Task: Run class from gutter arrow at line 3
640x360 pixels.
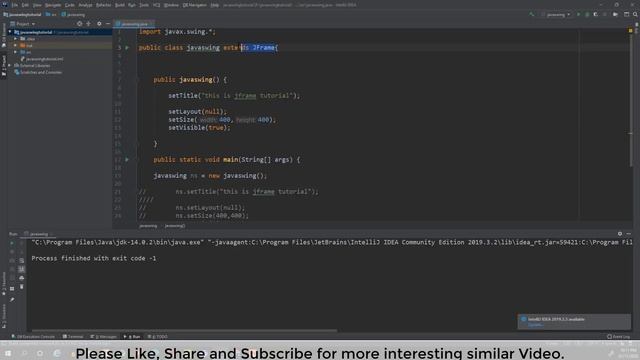Action: 127,48
